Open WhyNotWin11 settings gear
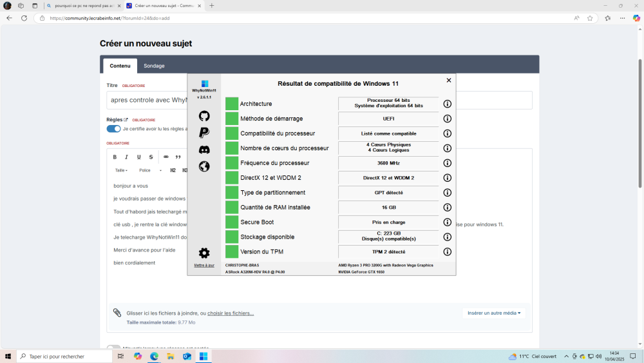 pos(204,253)
